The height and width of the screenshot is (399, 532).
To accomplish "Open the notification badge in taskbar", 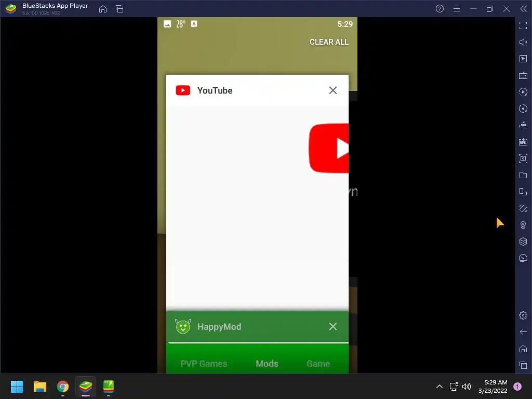I will click(x=517, y=387).
